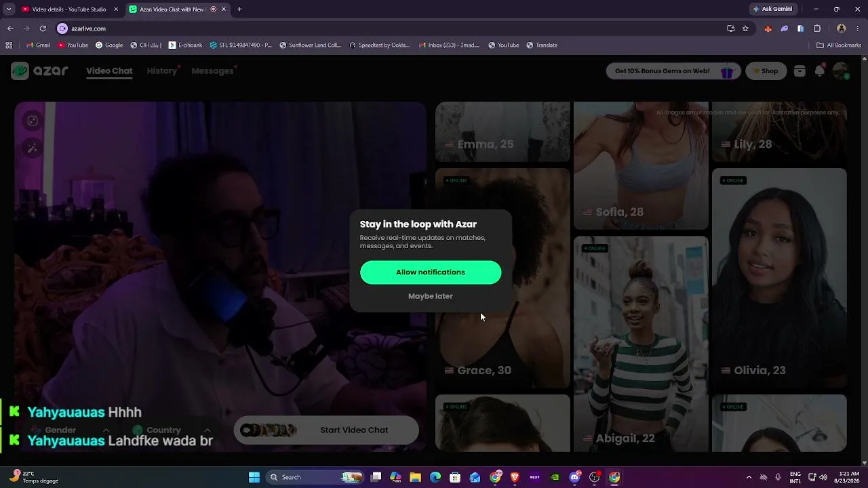Open the Chrome extensions puzzle icon
Image resolution: width=868 pixels, height=488 pixels.
pos(817,28)
